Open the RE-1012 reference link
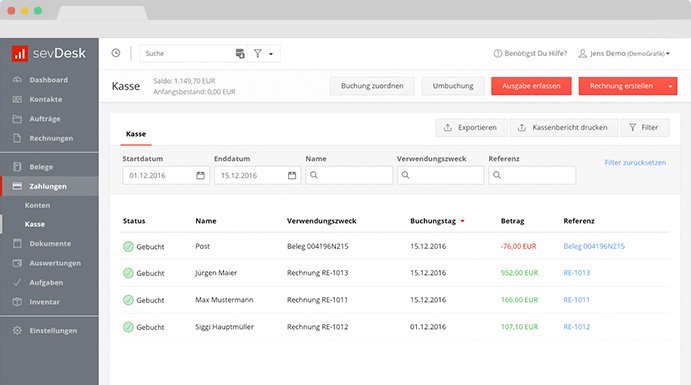This screenshot has height=385, width=691. pyautogui.click(x=576, y=327)
